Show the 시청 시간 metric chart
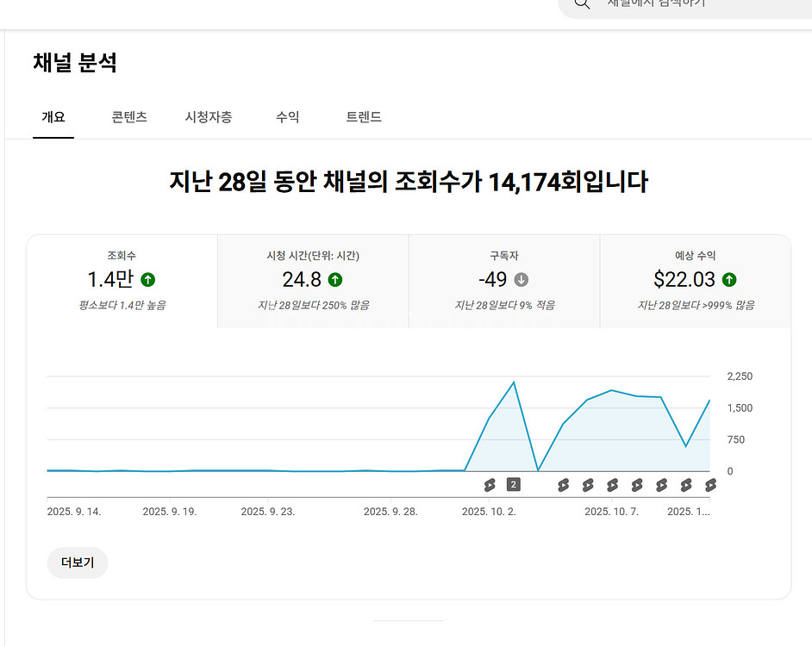 point(313,281)
